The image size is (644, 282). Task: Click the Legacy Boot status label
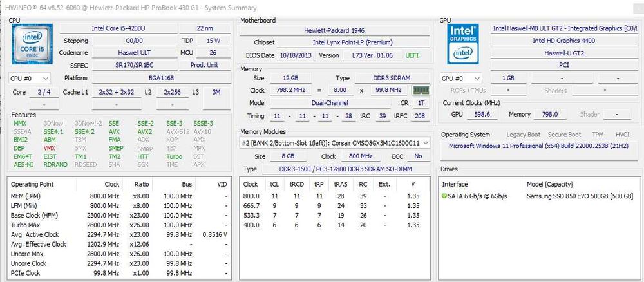tap(523, 135)
